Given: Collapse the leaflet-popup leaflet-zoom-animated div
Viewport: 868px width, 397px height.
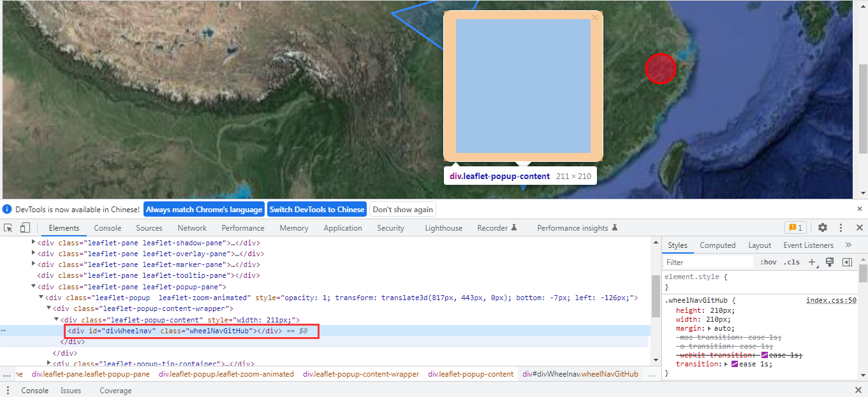Looking at the screenshot, I should [41, 298].
